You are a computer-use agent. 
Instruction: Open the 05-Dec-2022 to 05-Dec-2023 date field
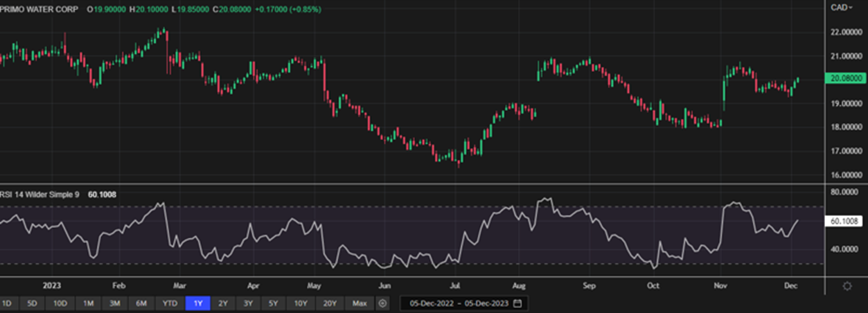pos(459,303)
